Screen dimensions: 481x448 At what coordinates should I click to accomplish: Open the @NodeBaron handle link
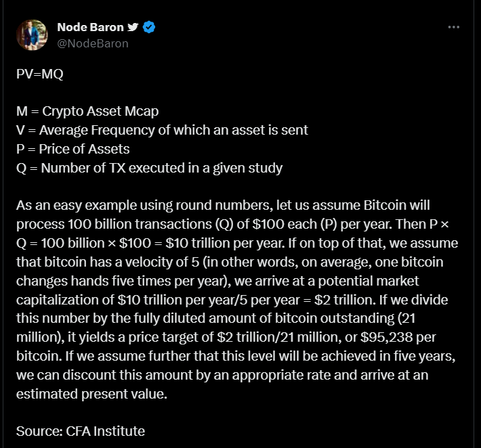click(x=93, y=43)
